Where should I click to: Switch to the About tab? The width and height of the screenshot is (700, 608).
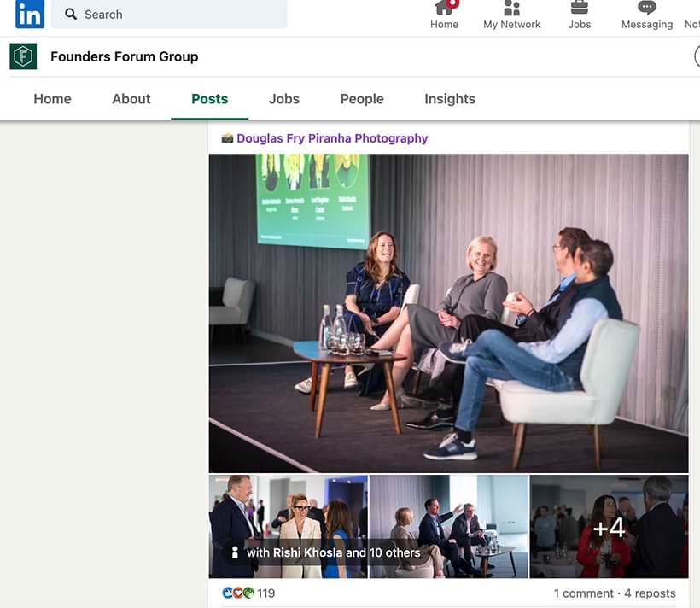(x=131, y=99)
